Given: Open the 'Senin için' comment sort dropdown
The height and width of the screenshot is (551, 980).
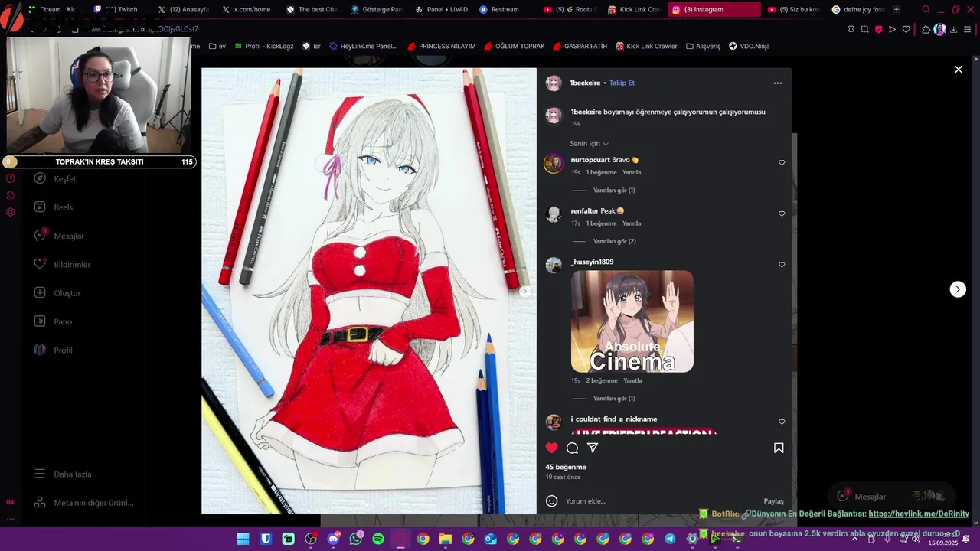Looking at the screenshot, I should point(589,144).
